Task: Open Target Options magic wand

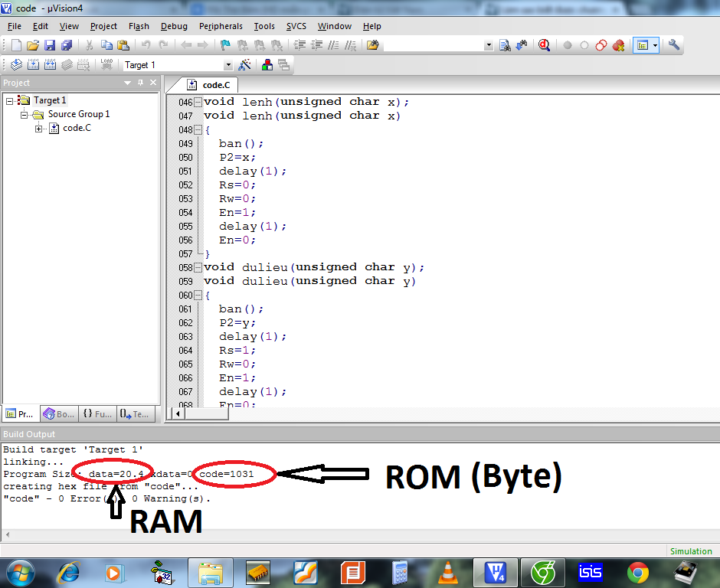Action: click(x=244, y=65)
